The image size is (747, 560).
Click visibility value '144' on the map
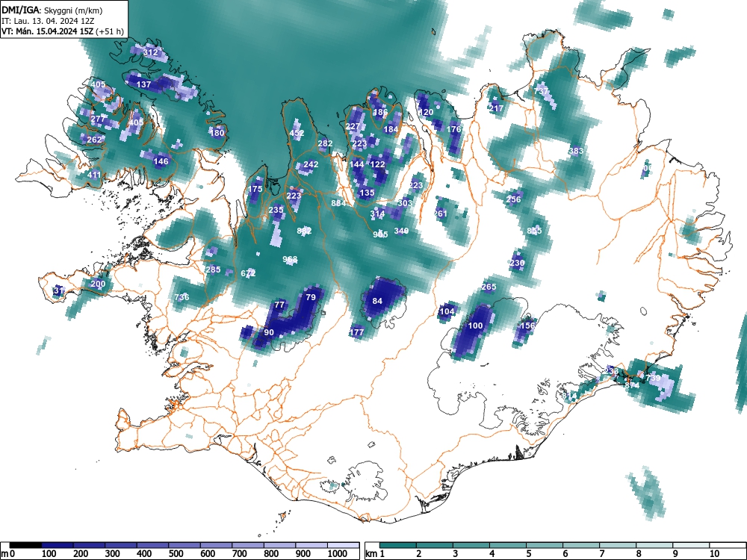(x=357, y=164)
